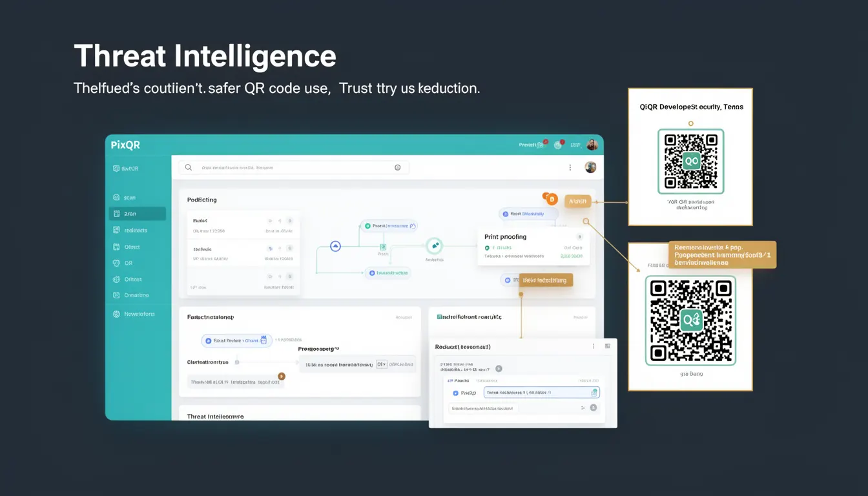Open the profile avatar in the white top bar
Viewport: 868px width, 496px height.
click(x=590, y=167)
